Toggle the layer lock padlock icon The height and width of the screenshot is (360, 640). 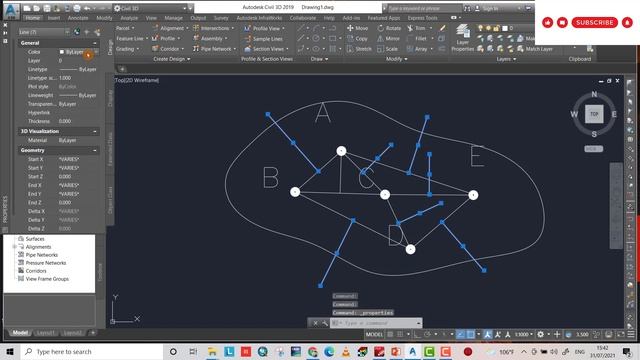click(x=496, y=28)
